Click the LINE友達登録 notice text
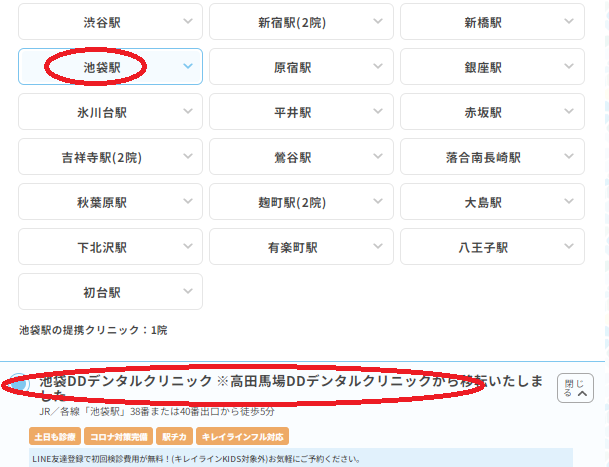Image resolution: width=609 pixels, height=467 pixels. [197, 459]
